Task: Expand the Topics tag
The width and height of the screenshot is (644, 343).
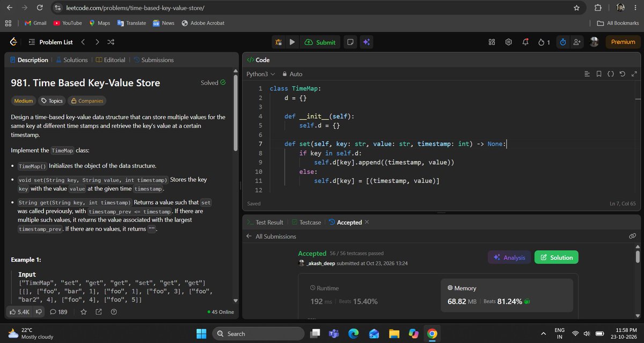Action: pos(52,101)
